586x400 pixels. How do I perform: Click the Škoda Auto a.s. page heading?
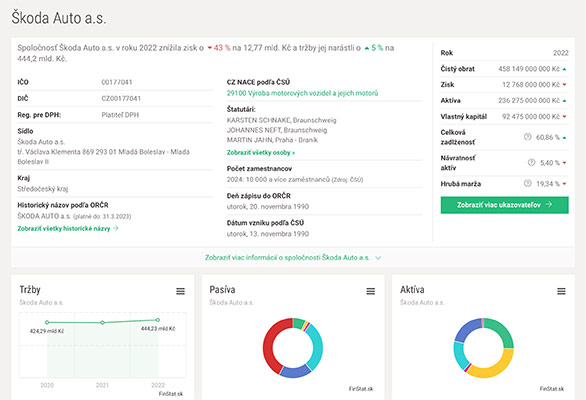tap(59, 18)
